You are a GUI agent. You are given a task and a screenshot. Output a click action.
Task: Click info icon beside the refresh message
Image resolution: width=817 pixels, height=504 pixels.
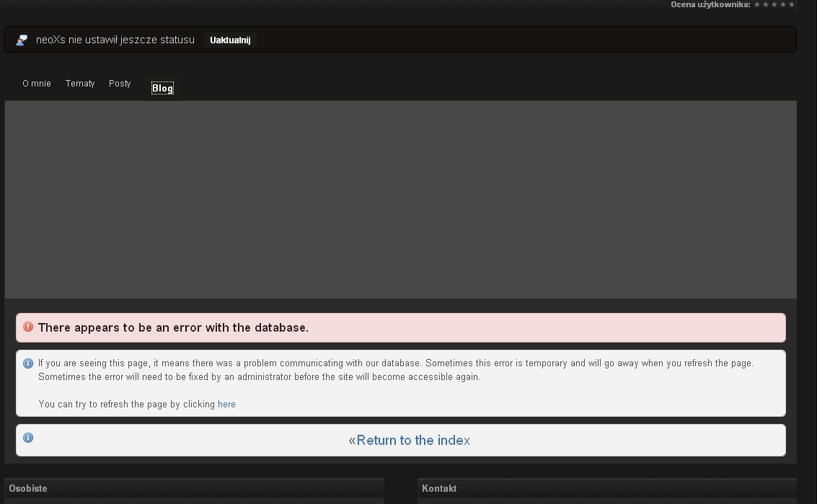coord(28,363)
